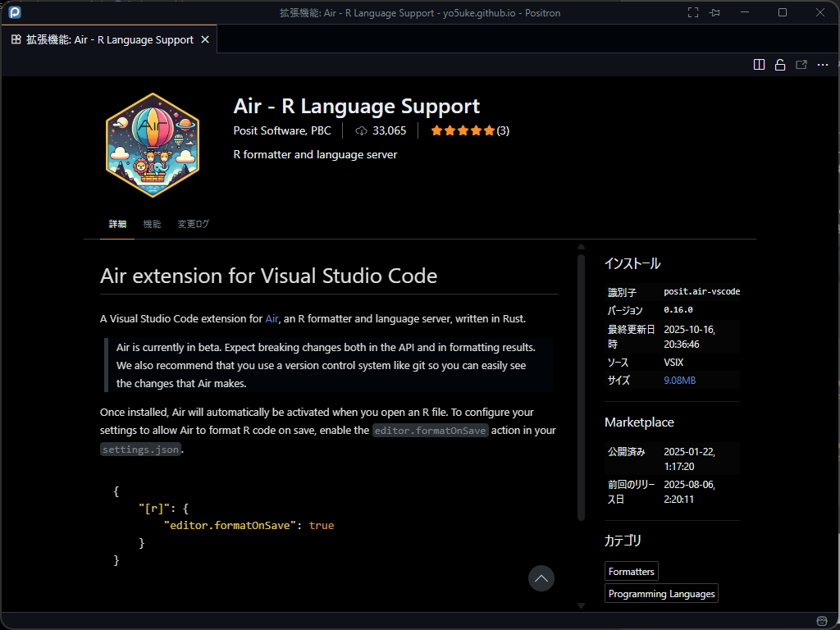Switch to the 機能 tab

(x=152, y=224)
